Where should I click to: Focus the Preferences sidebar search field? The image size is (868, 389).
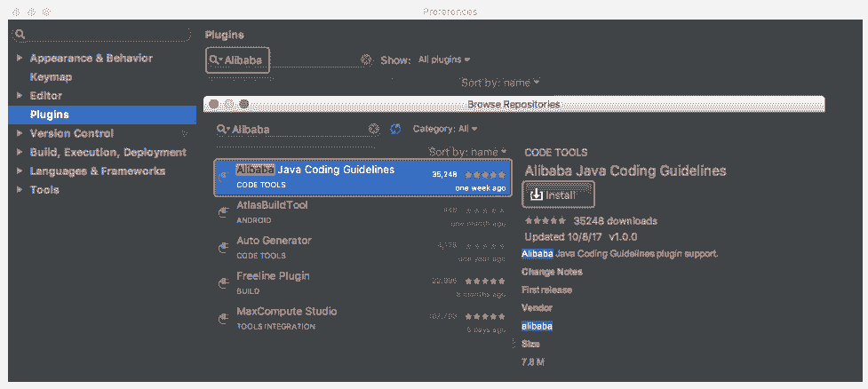click(x=101, y=34)
